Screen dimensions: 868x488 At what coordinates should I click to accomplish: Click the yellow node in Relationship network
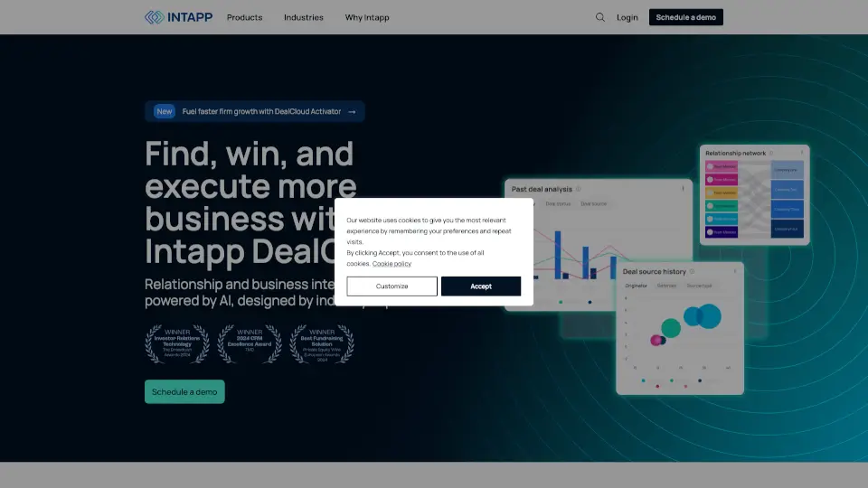[722, 192]
